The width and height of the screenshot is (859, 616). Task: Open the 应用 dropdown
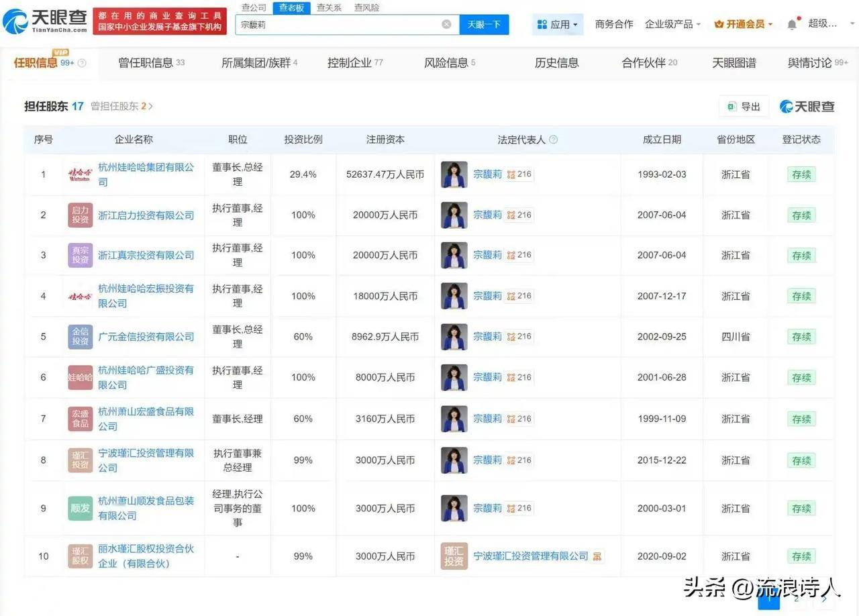pyautogui.click(x=558, y=24)
